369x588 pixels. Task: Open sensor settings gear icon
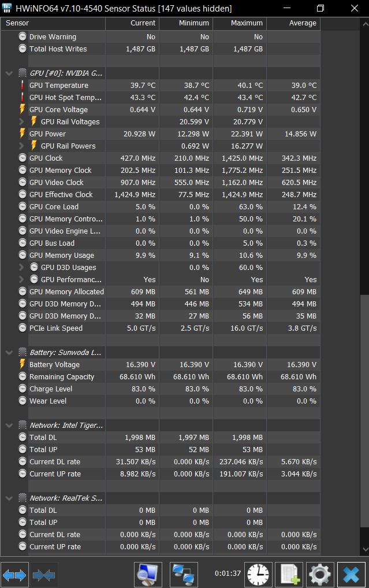coord(320,575)
